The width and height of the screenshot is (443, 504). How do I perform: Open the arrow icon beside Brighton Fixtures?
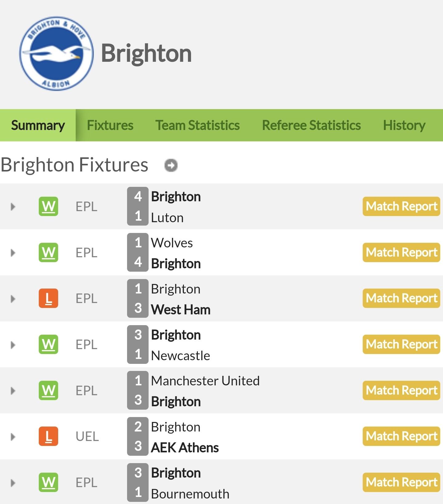click(171, 165)
